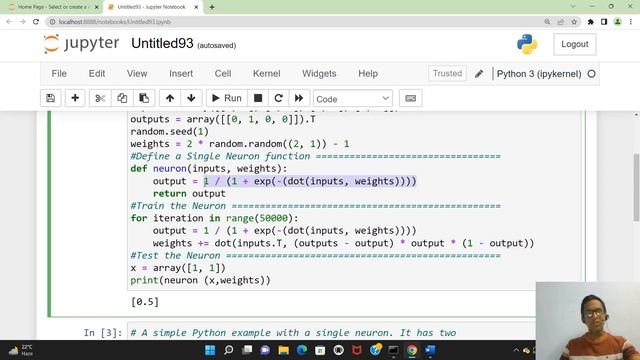Screen dimensions: 640x360
Task: Open Microsoft Edge from the taskbar
Action: point(302,350)
